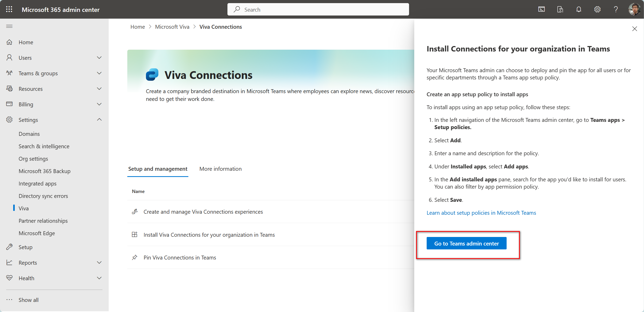Viewport: 644px width, 312px height.
Task: Dismiss the Install Connections panel
Action: (635, 29)
